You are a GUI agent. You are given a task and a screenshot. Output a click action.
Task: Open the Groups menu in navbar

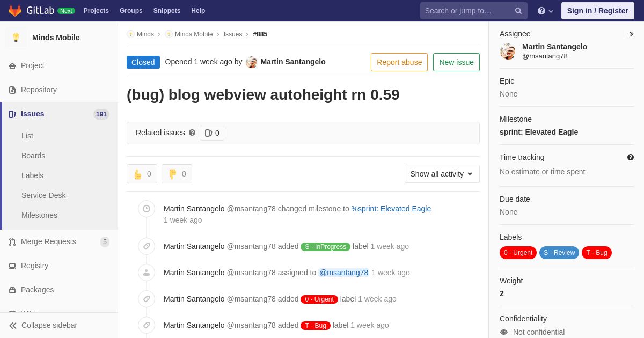131,11
